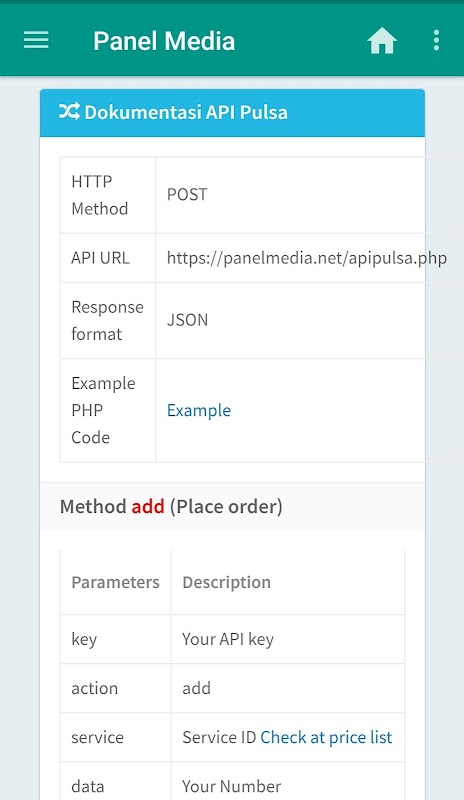464x800 pixels.
Task: Open the Example PHP code link
Action: pos(199,410)
